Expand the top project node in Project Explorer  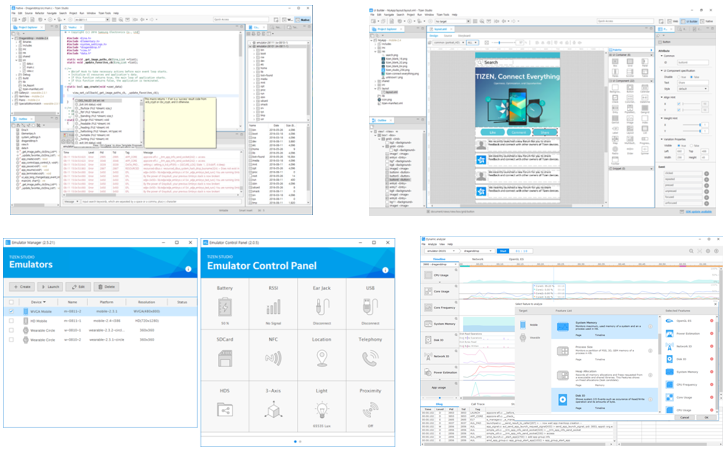(15, 36)
